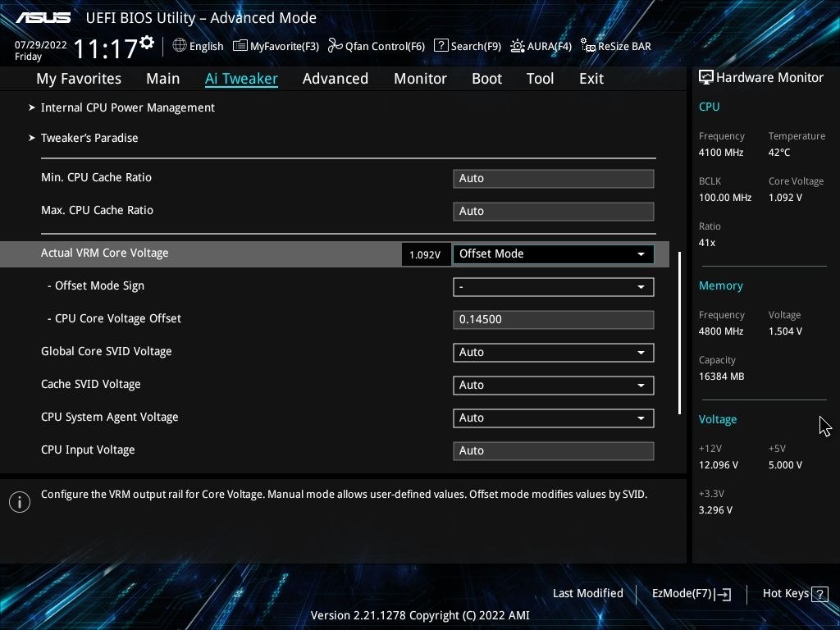This screenshot has height=630, width=840.
Task: Click the info icon near the help text
Action: [20, 501]
